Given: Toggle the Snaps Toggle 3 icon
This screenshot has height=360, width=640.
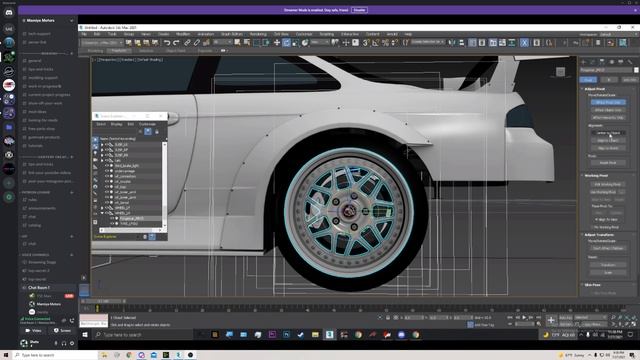Looking at the screenshot, I should (366, 42).
